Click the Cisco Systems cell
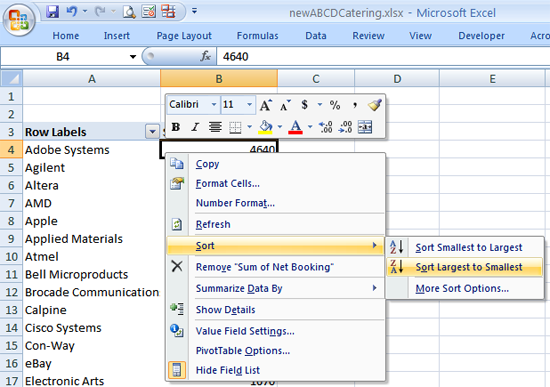 [x=92, y=328]
